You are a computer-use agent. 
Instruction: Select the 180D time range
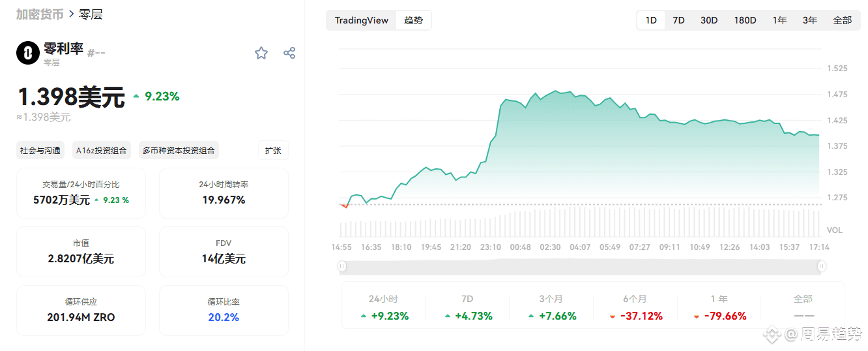pos(745,20)
